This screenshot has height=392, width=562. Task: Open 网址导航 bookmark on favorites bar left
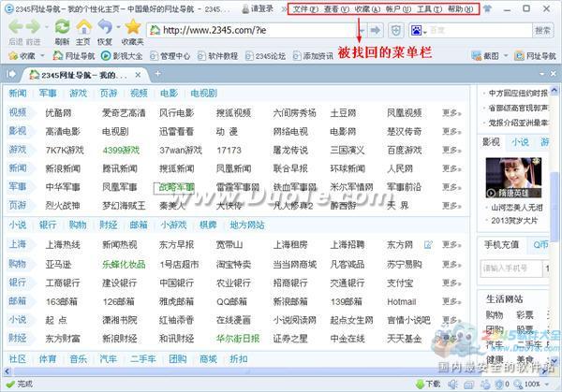tap(73, 56)
